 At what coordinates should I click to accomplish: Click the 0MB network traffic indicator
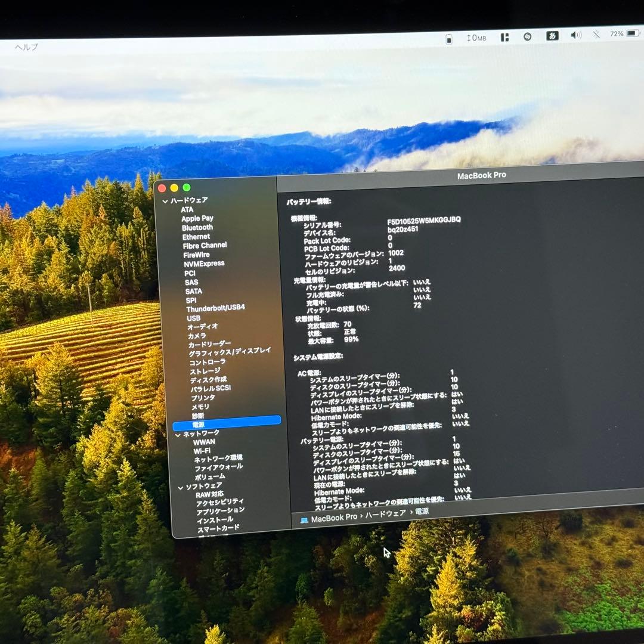point(476,38)
